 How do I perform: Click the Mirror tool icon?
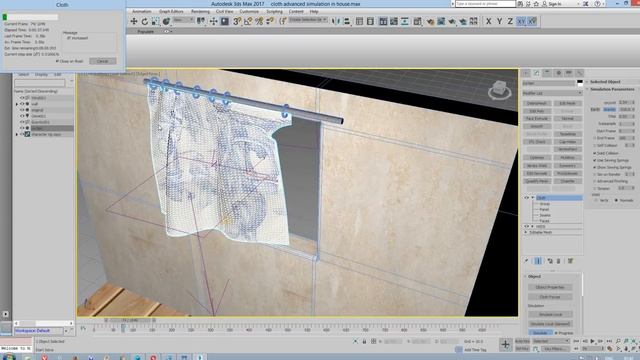(x=336, y=21)
